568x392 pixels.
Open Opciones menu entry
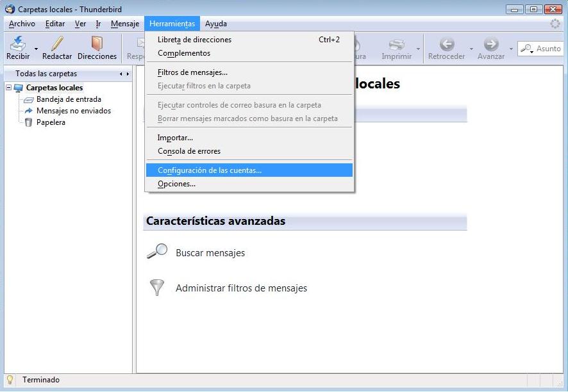(x=249, y=184)
